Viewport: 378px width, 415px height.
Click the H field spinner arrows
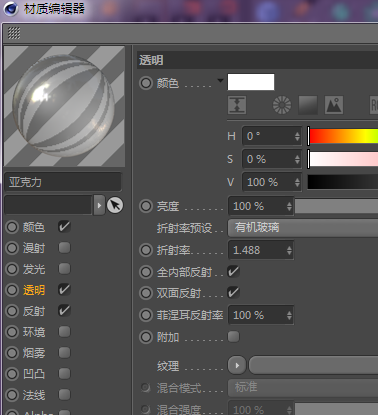[x=297, y=136]
